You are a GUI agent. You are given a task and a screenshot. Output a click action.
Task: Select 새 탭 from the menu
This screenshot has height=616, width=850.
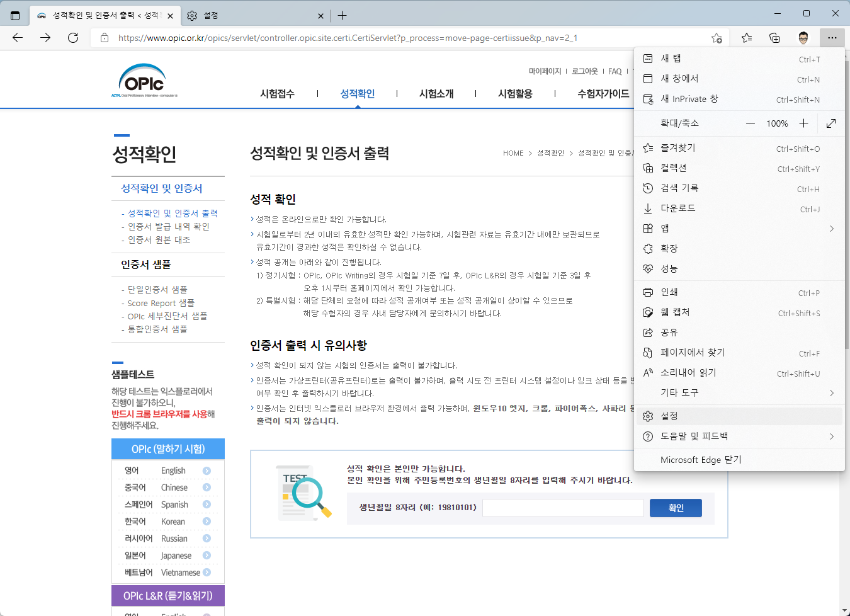(739, 59)
